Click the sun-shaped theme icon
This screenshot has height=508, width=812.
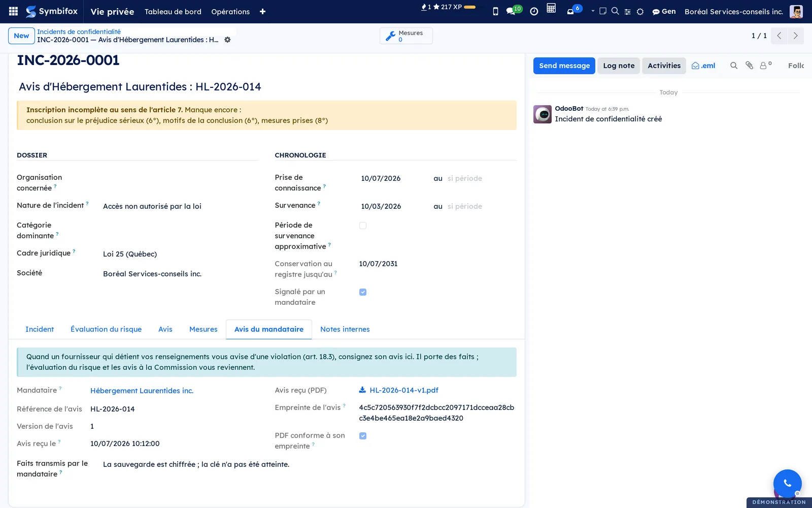(640, 11)
